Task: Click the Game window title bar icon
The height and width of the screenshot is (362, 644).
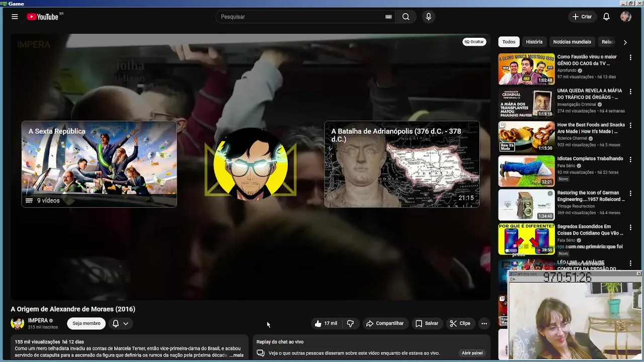Action: [4, 4]
